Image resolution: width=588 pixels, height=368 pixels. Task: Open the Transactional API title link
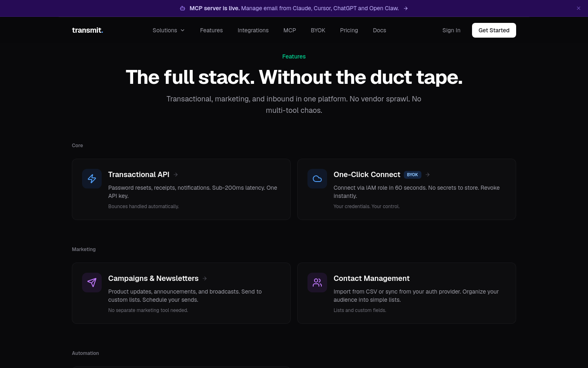point(139,175)
